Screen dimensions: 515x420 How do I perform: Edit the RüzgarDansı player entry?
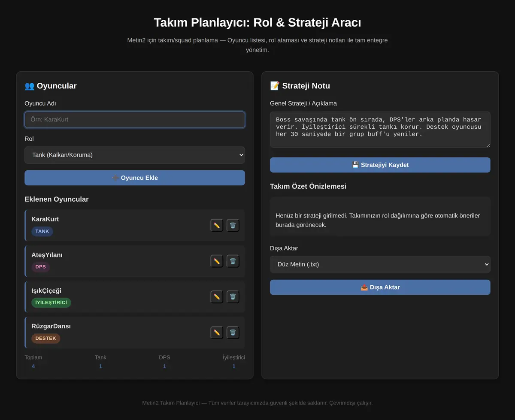217,332
